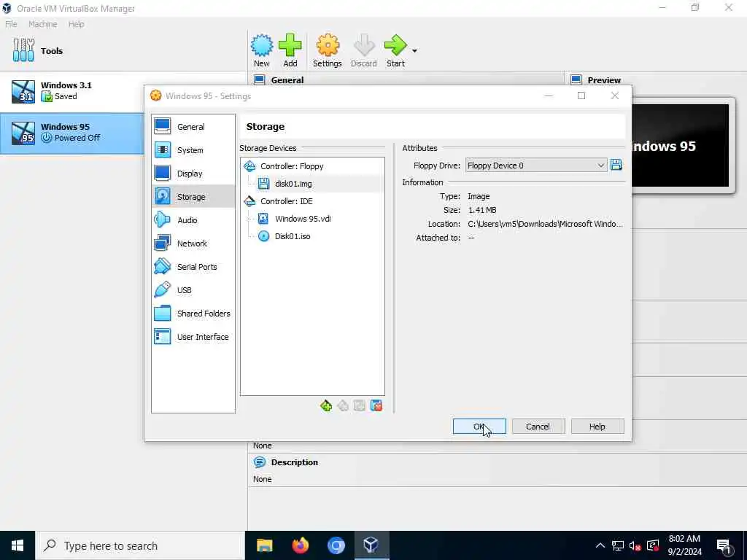Click the taskbar search box
This screenshot has width=747, height=560.
click(x=141, y=545)
